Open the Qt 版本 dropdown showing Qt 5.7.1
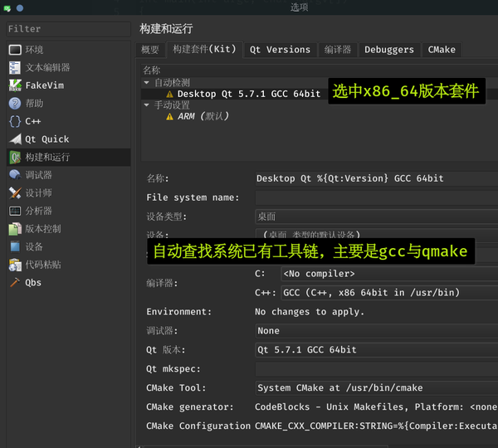 pos(376,350)
